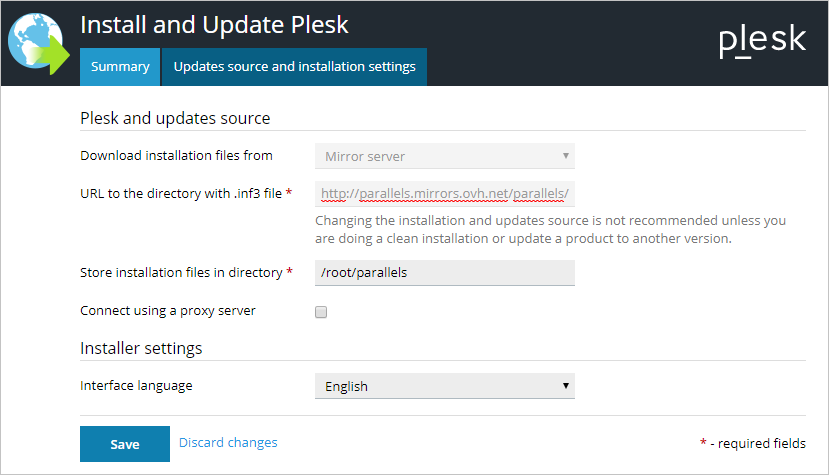Screen dimensions: 829x475
Task: Click the "Plesk and updates source" heading
Action: pos(175,118)
